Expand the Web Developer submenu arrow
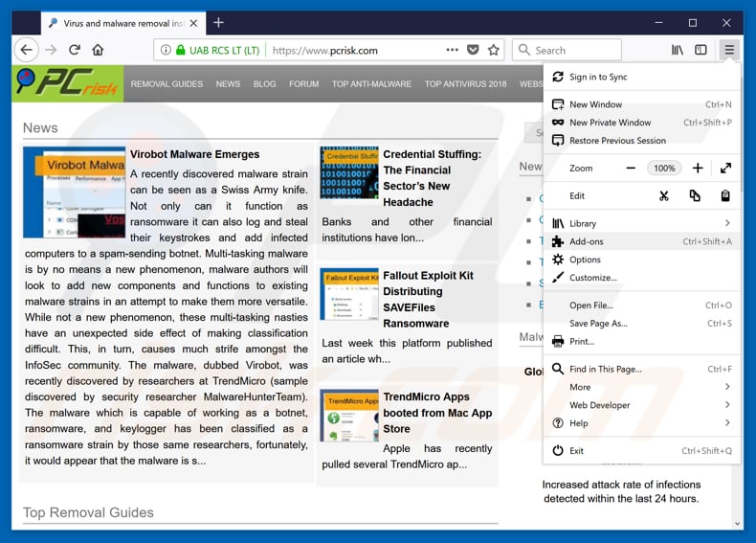Viewport: 756px width, 543px height. point(727,404)
